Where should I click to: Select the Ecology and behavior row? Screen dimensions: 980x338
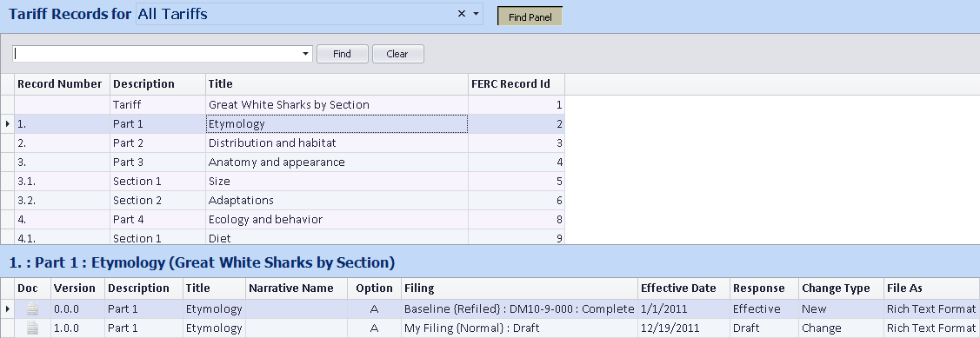point(283,219)
